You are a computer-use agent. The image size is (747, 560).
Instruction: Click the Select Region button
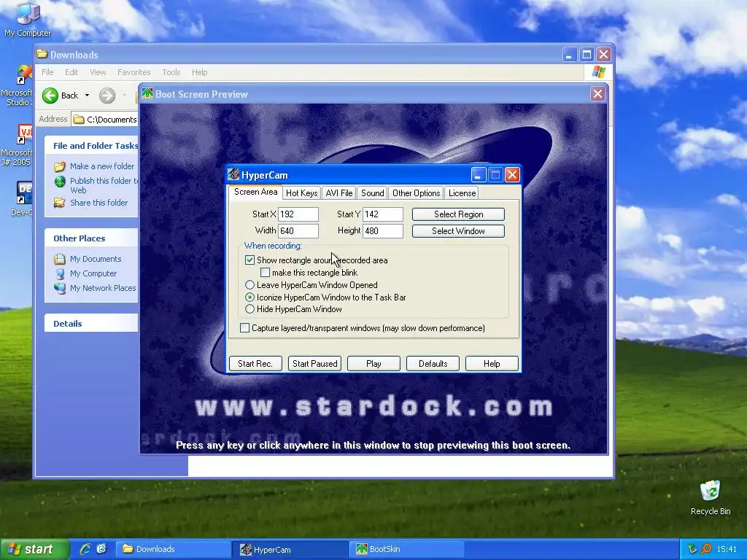pos(458,214)
